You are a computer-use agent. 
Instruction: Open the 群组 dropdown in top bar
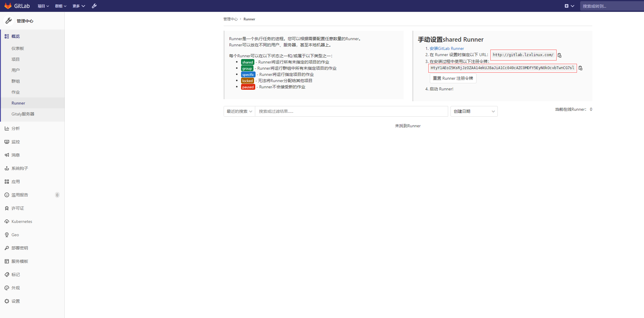point(61,6)
